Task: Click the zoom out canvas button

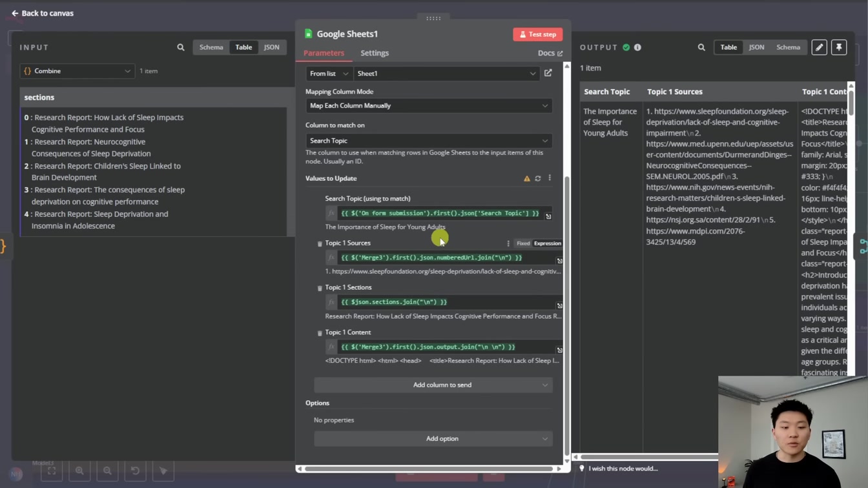Action: pyautogui.click(x=107, y=471)
